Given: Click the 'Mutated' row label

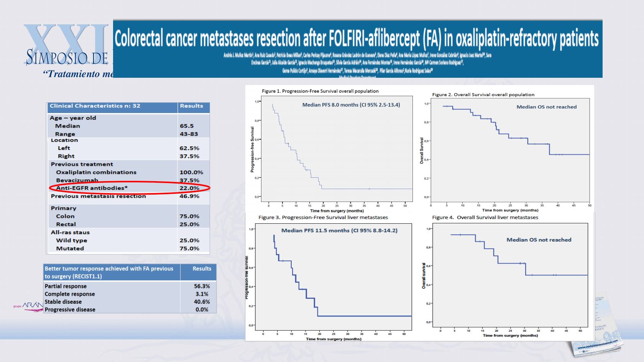Looking at the screenshot, I should click(x=70, y=249).
